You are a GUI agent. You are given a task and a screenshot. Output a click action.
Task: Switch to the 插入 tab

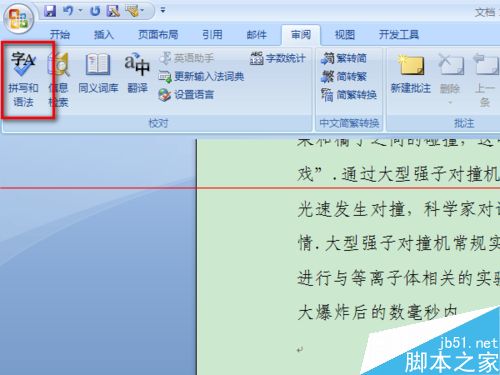pos(104,34)
